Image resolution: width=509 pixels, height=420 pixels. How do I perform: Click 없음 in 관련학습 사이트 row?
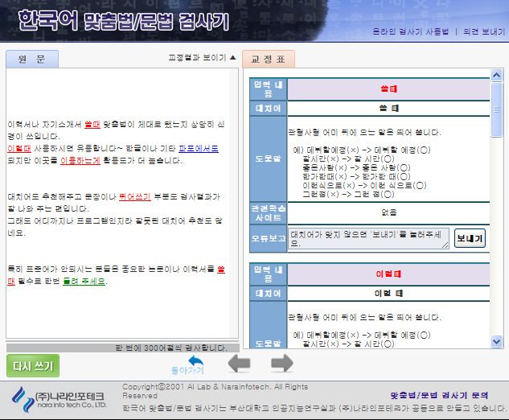[x=388, y=212]
